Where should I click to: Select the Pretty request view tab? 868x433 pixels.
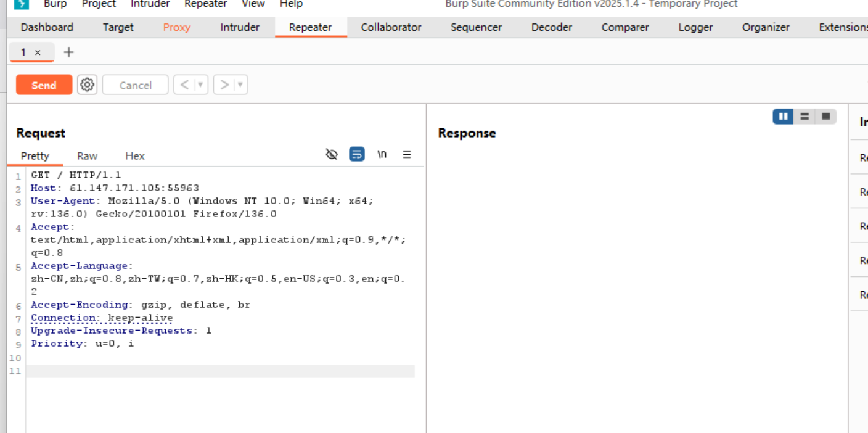pyautogui.click(x=35, y=155)
